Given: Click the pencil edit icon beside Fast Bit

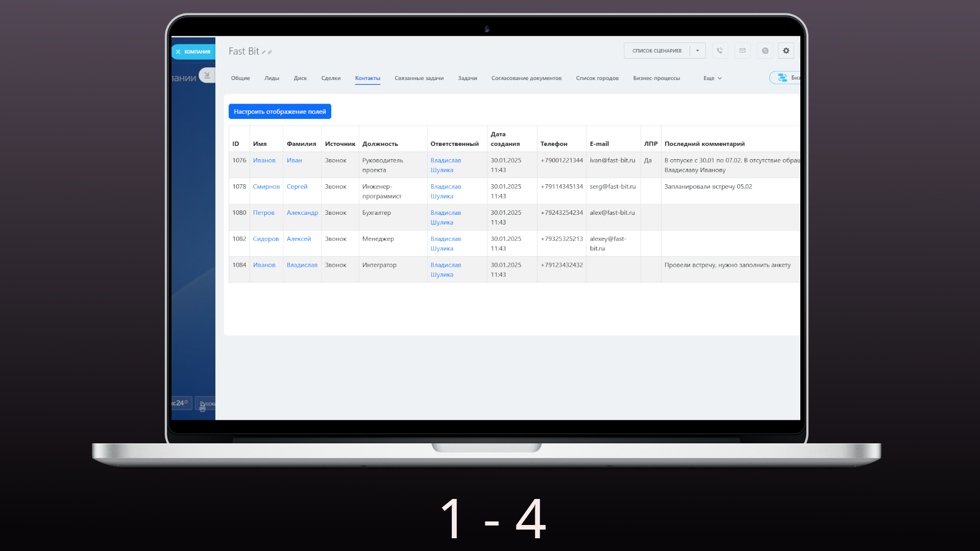Looking at the screenshot, I should (x=264, y=52).
